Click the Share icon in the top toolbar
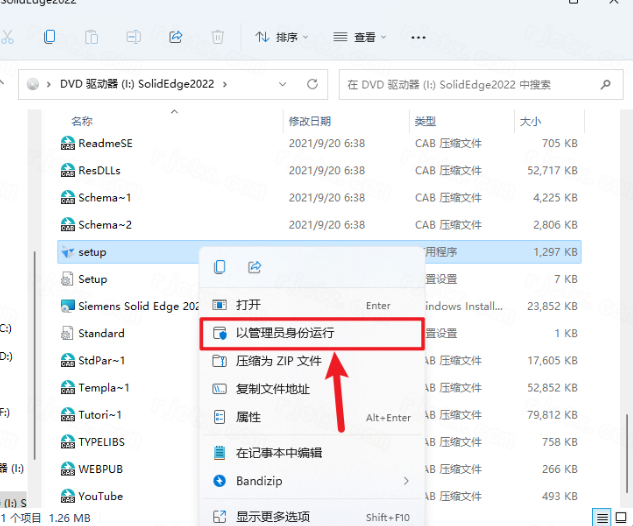The height and width of the screenshot is (526, 633). pos(176,37)
